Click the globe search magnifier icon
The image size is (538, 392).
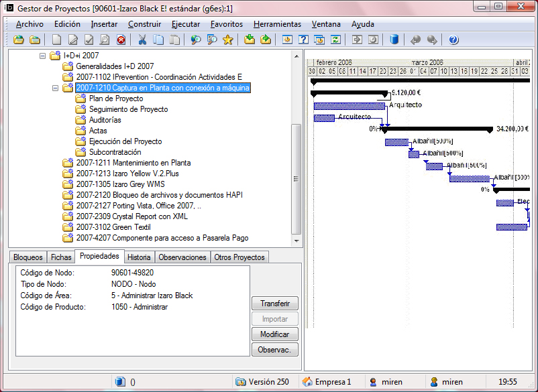point(196,40)
